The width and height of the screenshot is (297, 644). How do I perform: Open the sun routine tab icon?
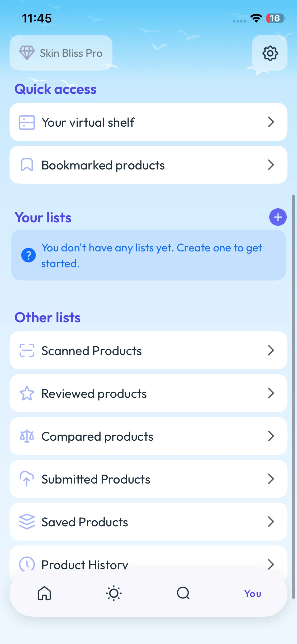[114, 594]
